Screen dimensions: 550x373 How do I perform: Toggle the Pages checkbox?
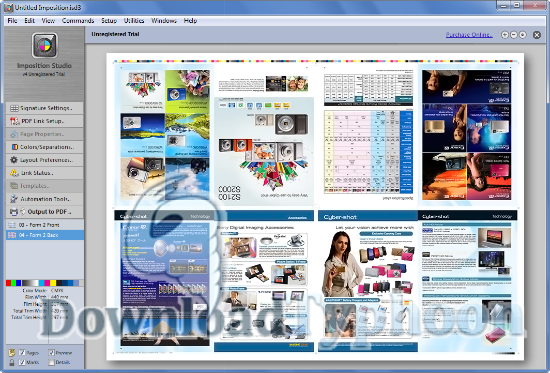22,353
